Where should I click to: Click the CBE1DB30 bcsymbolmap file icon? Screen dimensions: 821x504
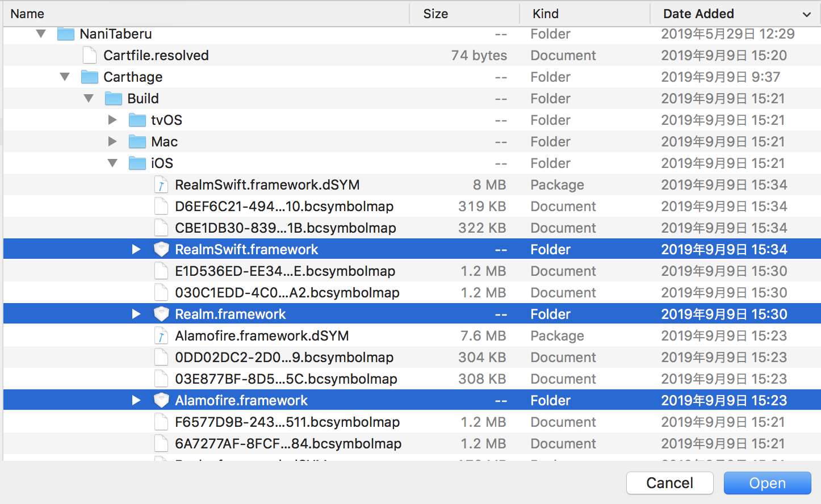[161, 228]
